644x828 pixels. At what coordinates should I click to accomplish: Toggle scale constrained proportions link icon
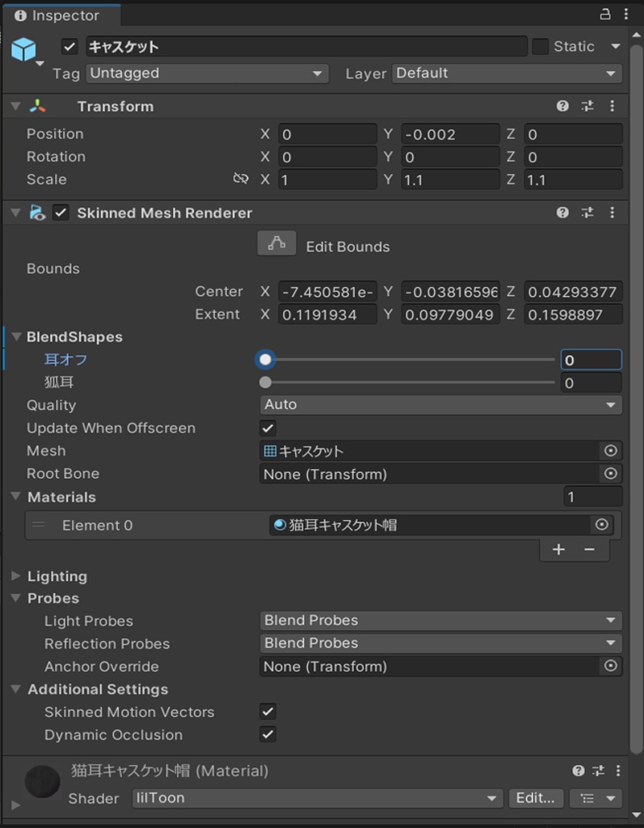pyautogui.click(x=240, y=180)
